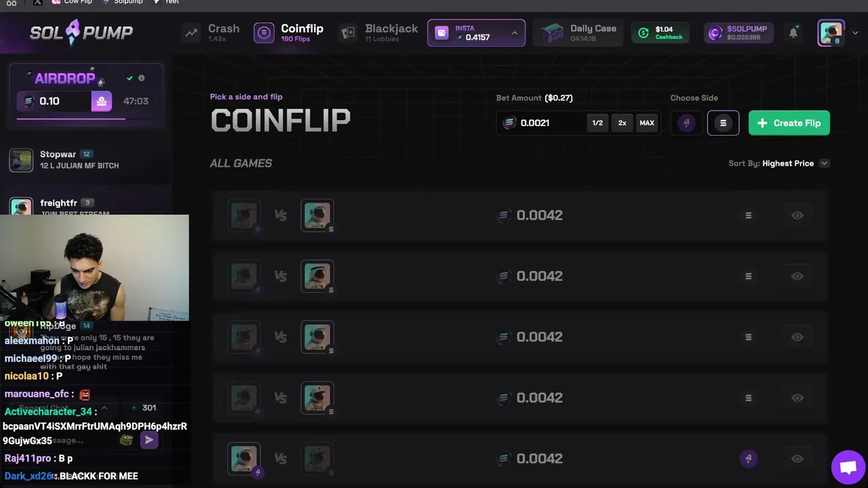868x488 pixels.
Task: Click the Create Flip button
Action: coord(789,123)
